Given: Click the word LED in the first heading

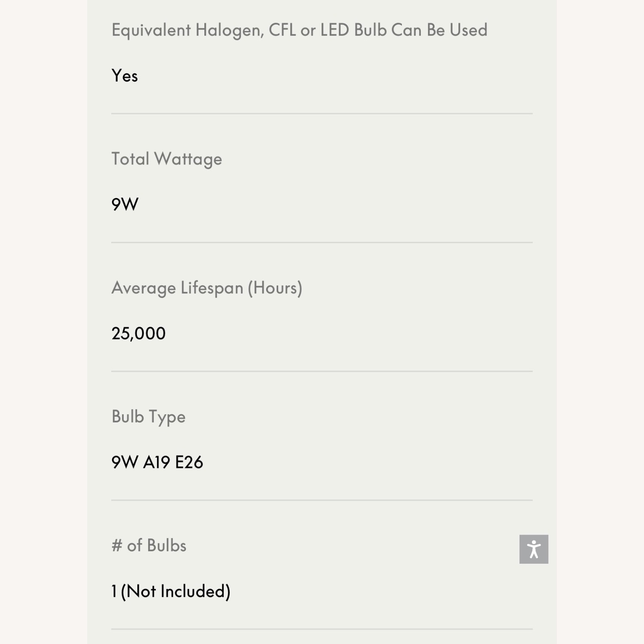Looking at the screenshot, I should (334, 30).
